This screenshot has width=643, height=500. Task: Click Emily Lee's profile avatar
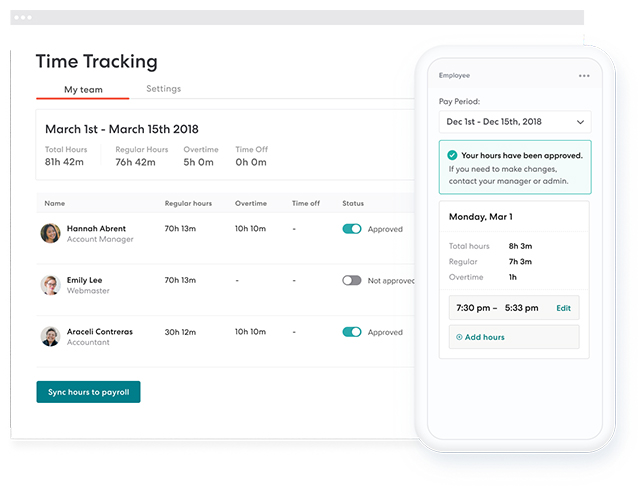point(50,285)
